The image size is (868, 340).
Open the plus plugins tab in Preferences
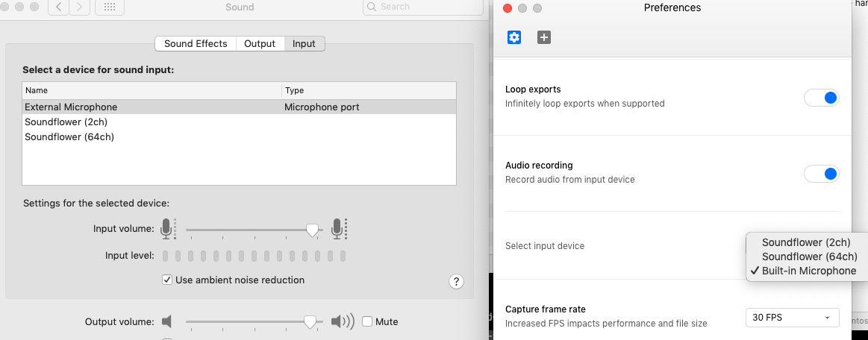tap(544, 37)
